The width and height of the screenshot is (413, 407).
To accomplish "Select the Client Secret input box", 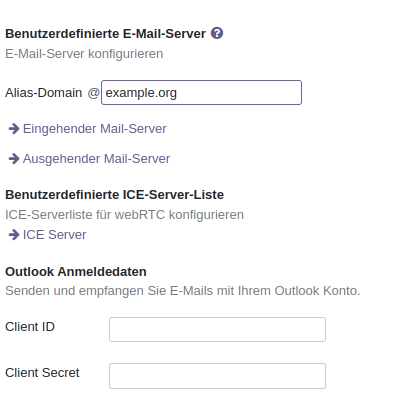I will click(217, 376).
